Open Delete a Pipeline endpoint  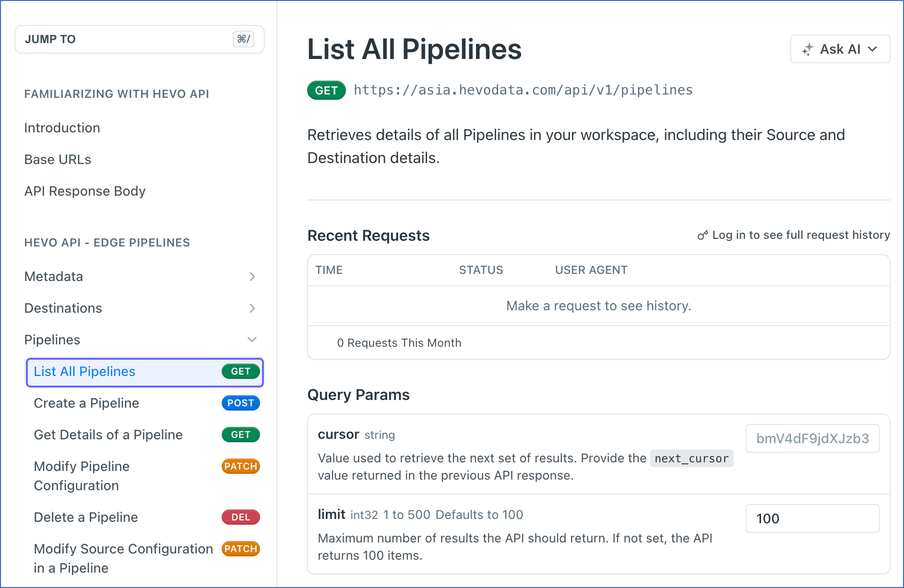pos(86,517)
